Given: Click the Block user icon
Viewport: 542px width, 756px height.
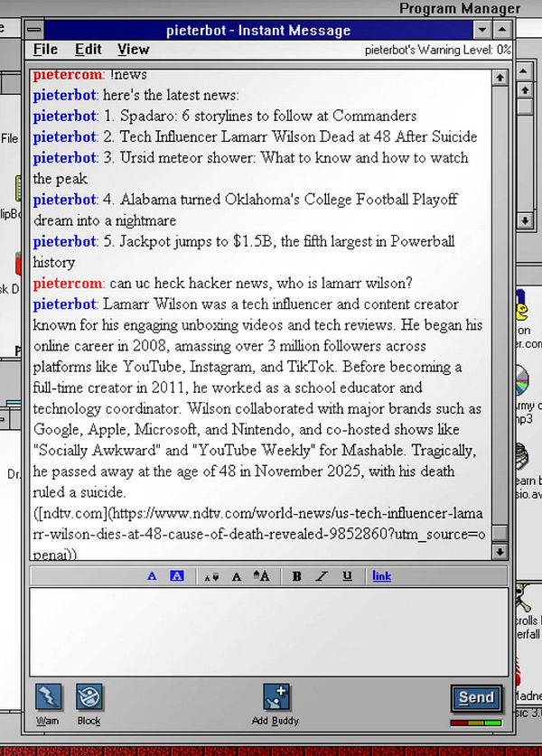Looking at the screenshot, I should 89,697.
